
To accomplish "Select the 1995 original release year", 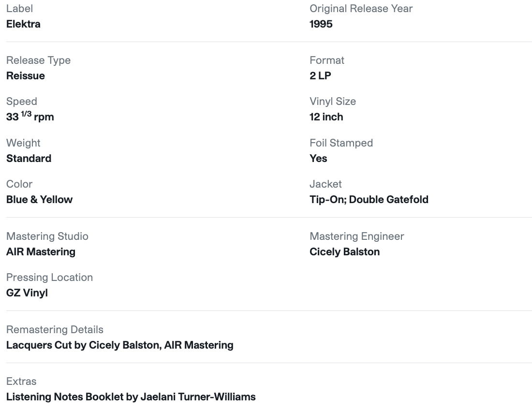I will coord(321,24).
